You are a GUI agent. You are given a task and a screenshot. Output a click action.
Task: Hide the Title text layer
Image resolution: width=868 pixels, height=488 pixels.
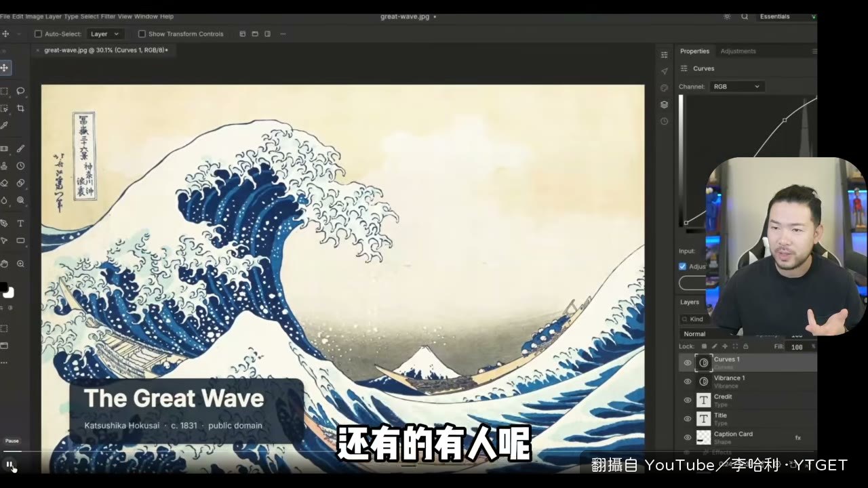click(x=687, y=419)
